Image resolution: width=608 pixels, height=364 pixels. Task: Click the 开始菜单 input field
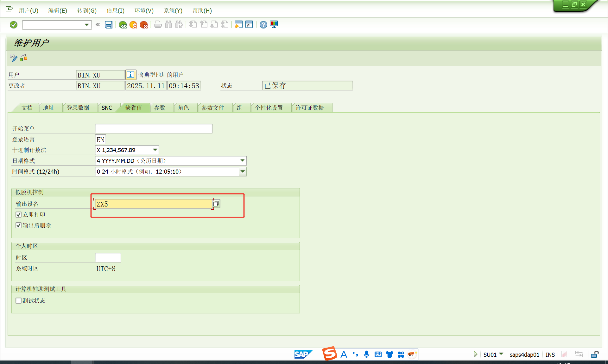pos(154,128)
